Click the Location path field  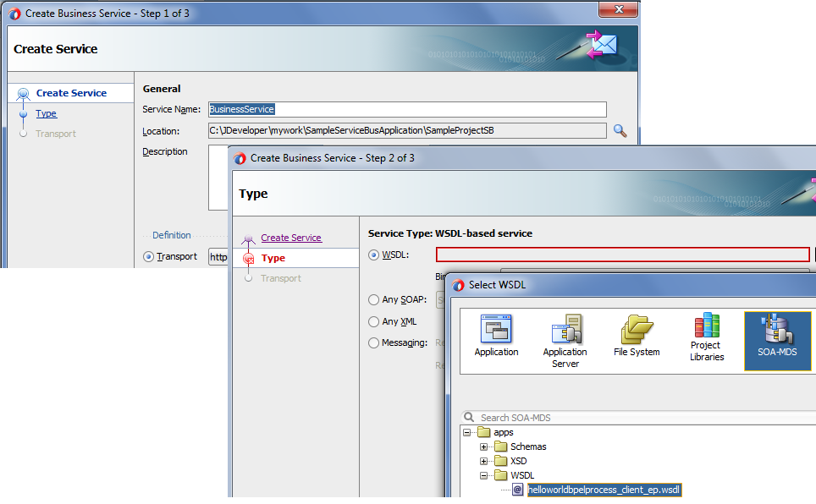[x=407, y=130]
